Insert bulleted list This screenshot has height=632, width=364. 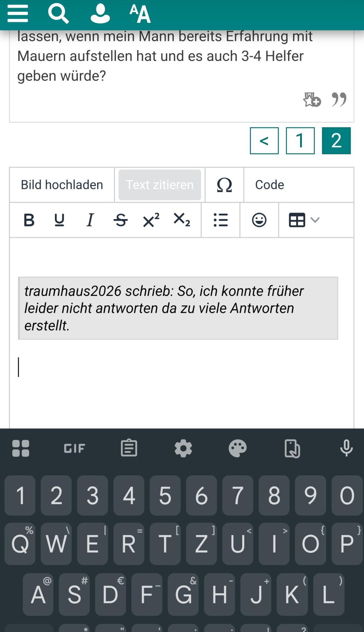coord(221,220)
